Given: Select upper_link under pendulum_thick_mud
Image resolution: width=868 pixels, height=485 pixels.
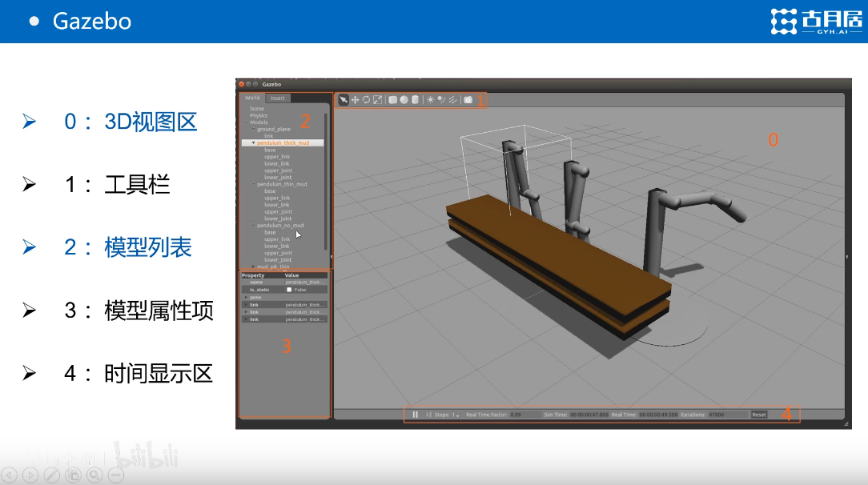Looking at the screenshot, I should [x=277, y=157].
